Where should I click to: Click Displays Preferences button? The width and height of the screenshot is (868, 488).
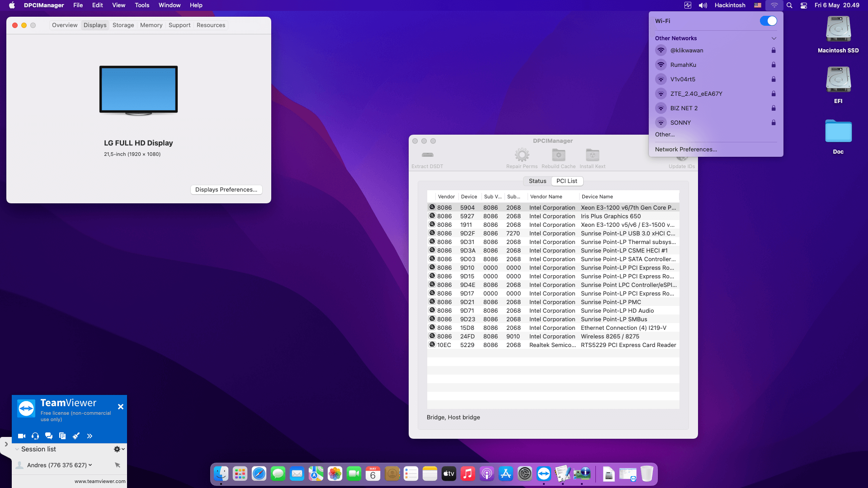click(226, 190)
